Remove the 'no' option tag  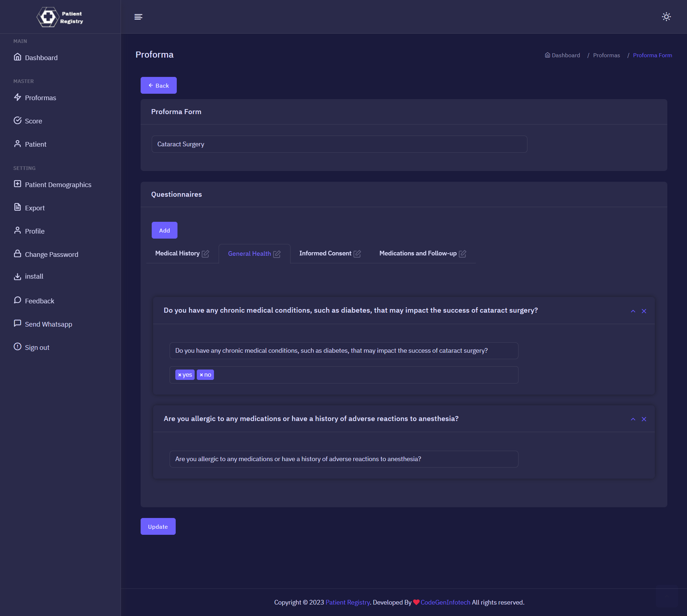(201, 375)
